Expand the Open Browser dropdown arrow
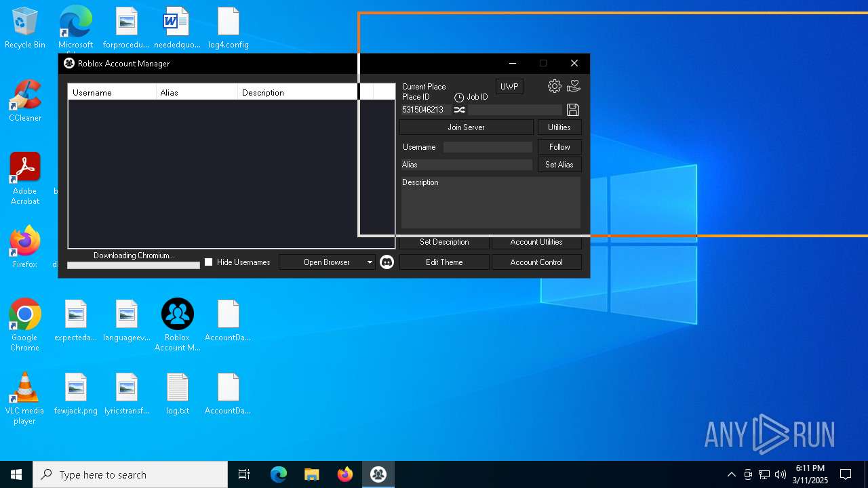This screenshot has width=868, height=488. pos(370,262)
